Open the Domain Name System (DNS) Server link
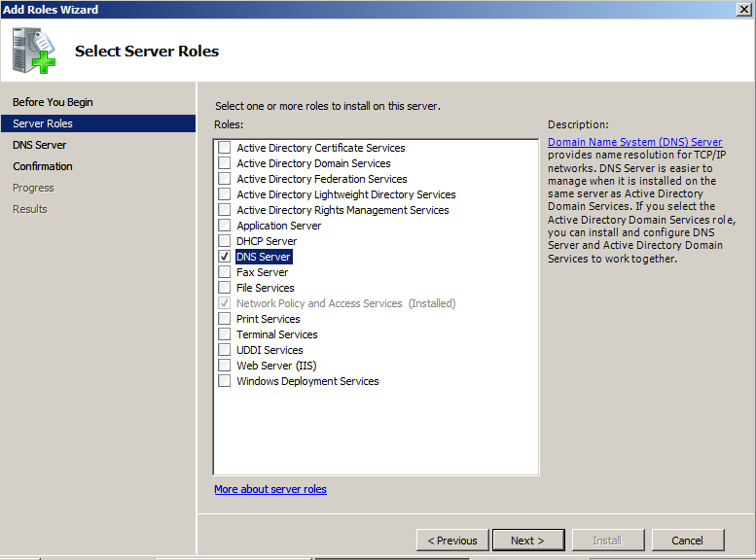 [x=634, y=142]
